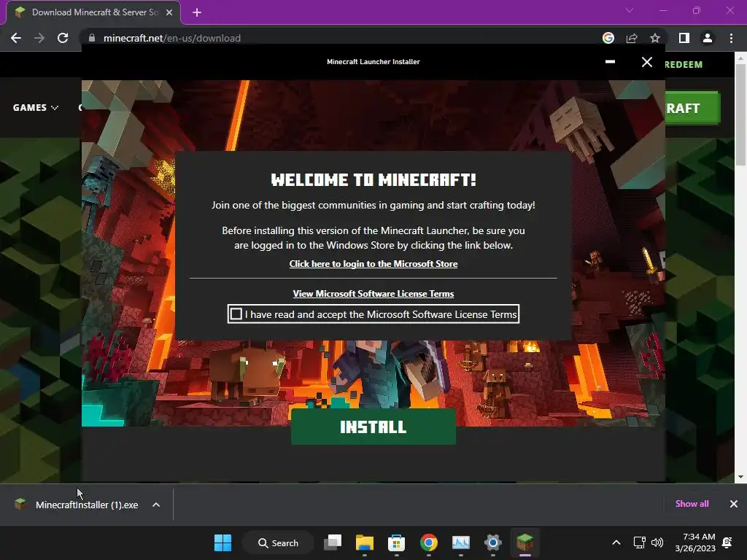Expand options for MinecraftInstaller download
The height and width of the screenshot is (560, 747).
point(156,505)
